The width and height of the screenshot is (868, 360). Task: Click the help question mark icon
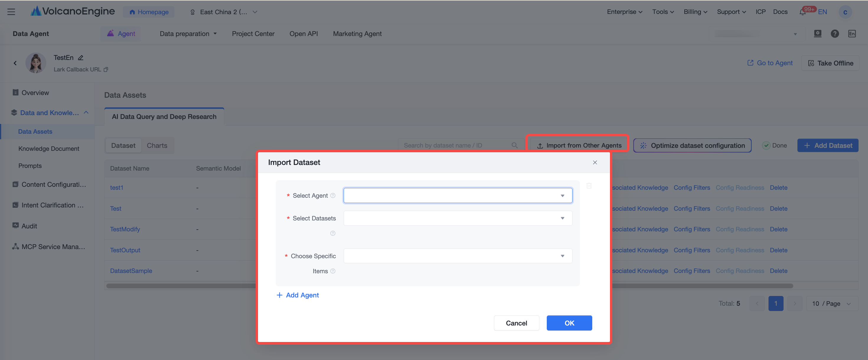pyautogui.click(x=835, y=34)
